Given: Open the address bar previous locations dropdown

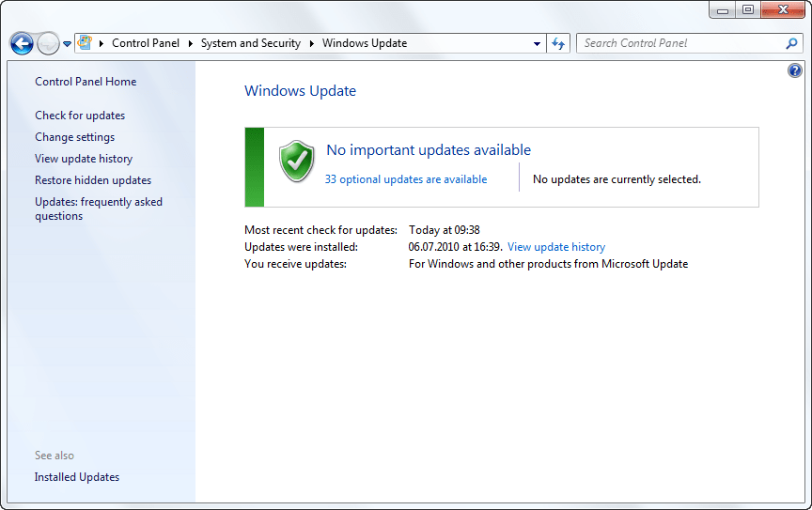Looking at the screenshot, I should point(537,43).
